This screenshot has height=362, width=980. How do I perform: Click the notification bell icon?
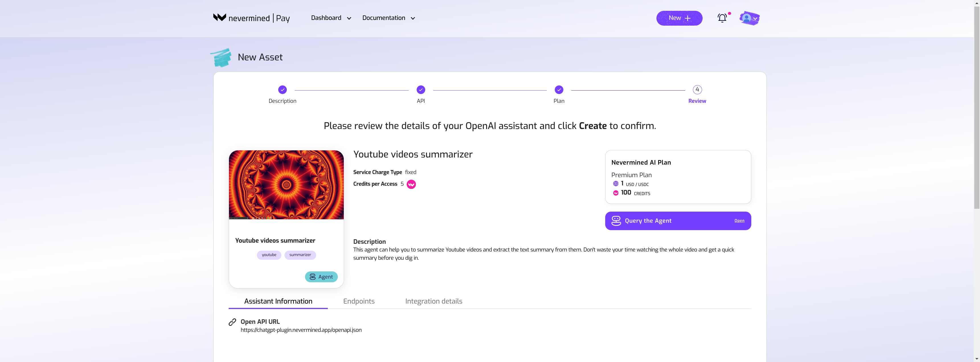point(723,17)
